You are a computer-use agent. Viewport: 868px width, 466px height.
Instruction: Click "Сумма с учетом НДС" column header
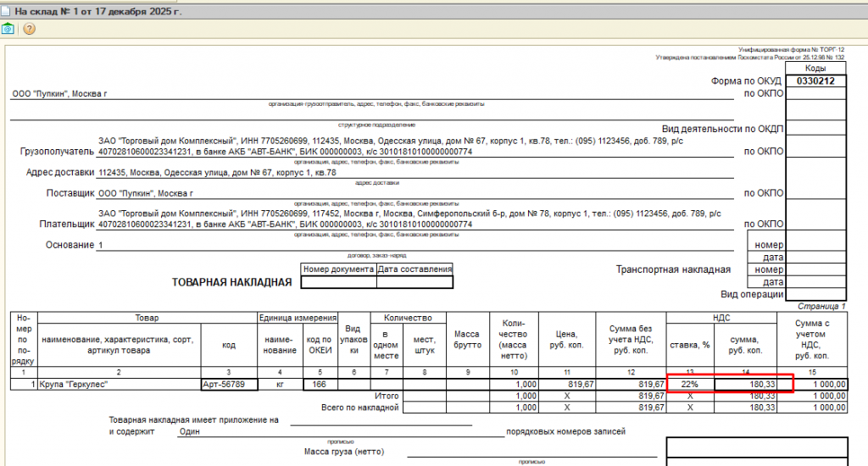[x=812, y=339]
